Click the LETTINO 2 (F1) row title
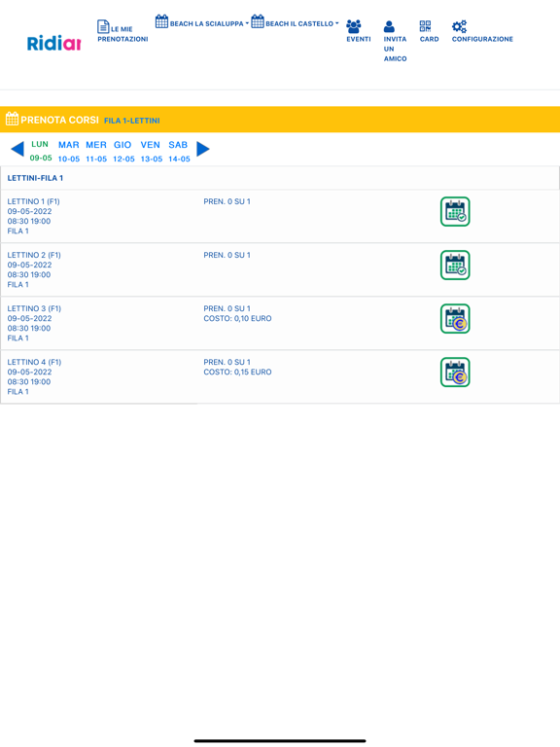The width and height of the screenshot is (560, 747). (x=34, y=256)
